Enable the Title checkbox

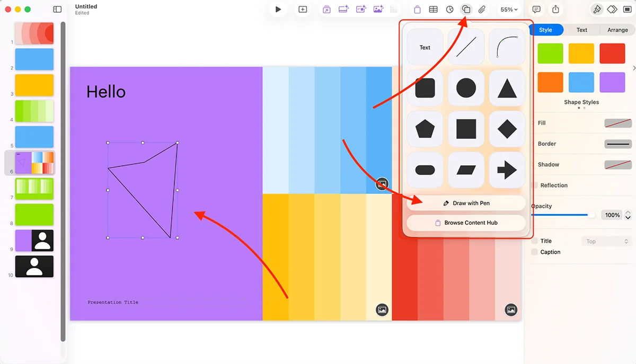coord(535,241)
